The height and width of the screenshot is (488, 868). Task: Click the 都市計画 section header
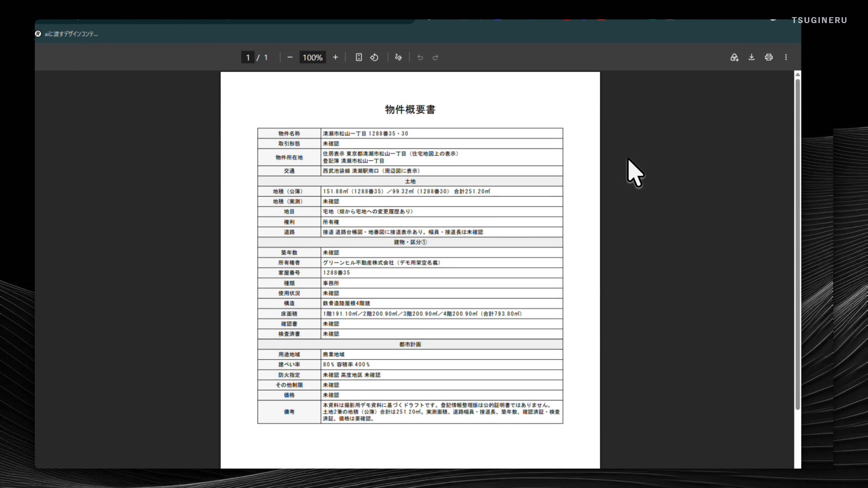click(410, 344)
